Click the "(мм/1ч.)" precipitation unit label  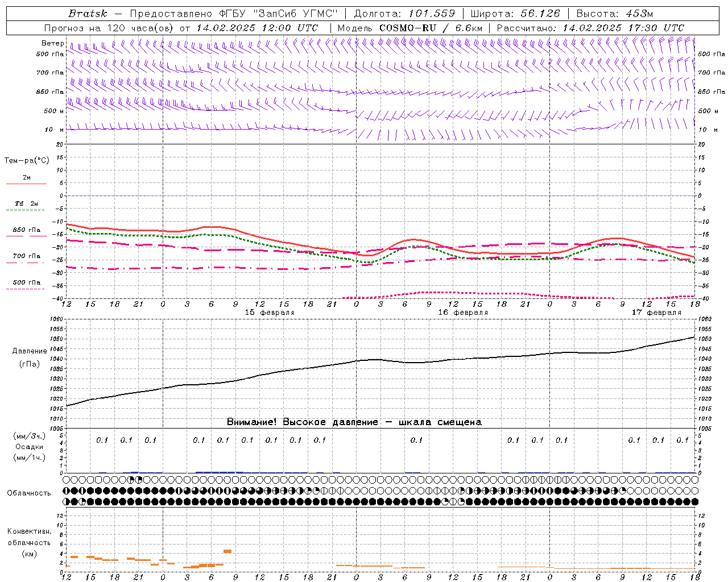pos(30,458)
